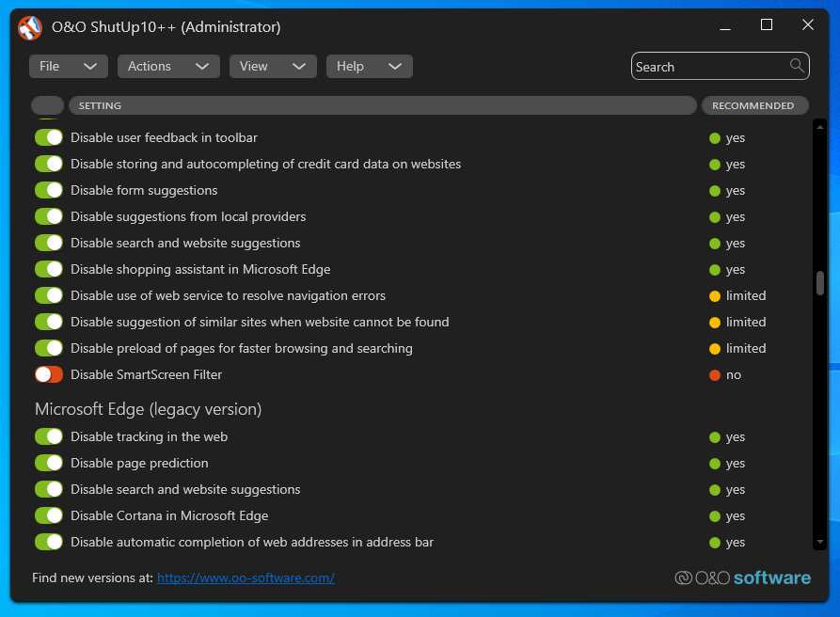Toggle Disable storing credit card data switch
Screen dimensions: 840x617
click(x=49, y=164)
